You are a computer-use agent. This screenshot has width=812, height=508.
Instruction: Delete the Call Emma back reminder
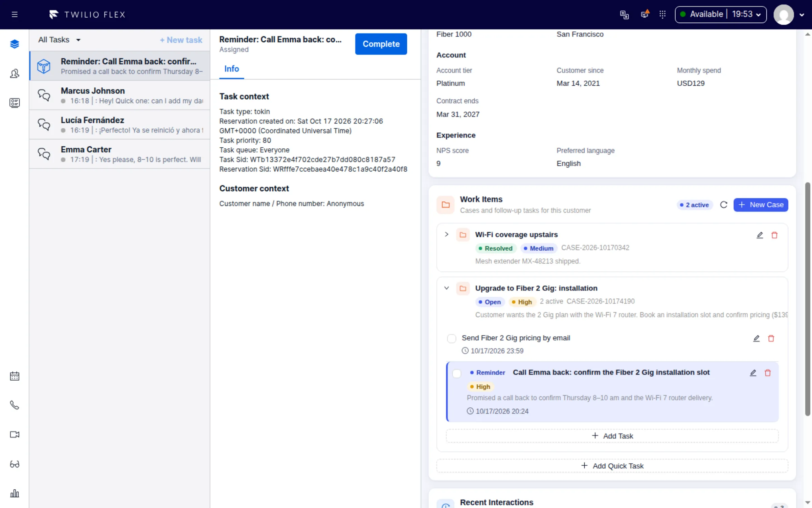pos(768,373)
